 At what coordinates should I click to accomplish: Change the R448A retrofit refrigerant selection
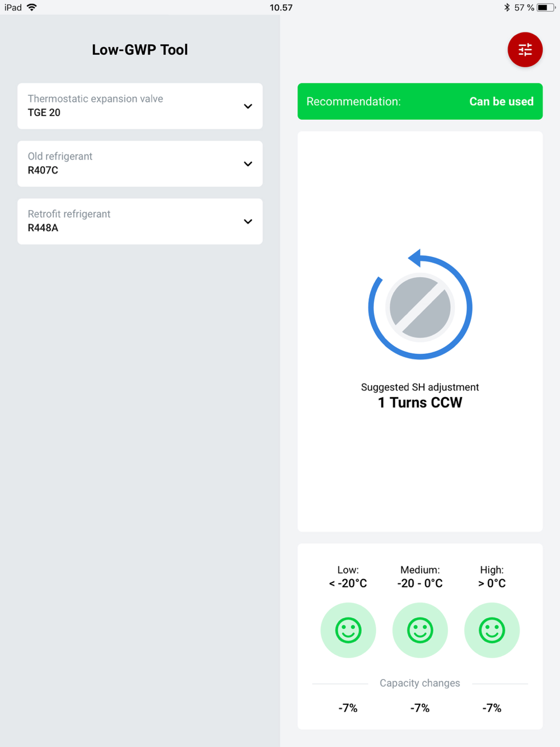click(x=140, y=221)
